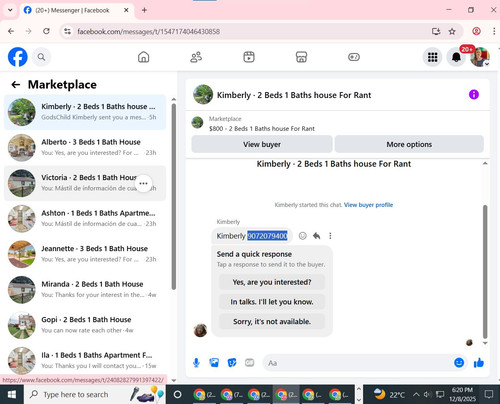Click the chat scroll-down arrow

(485, 343)
